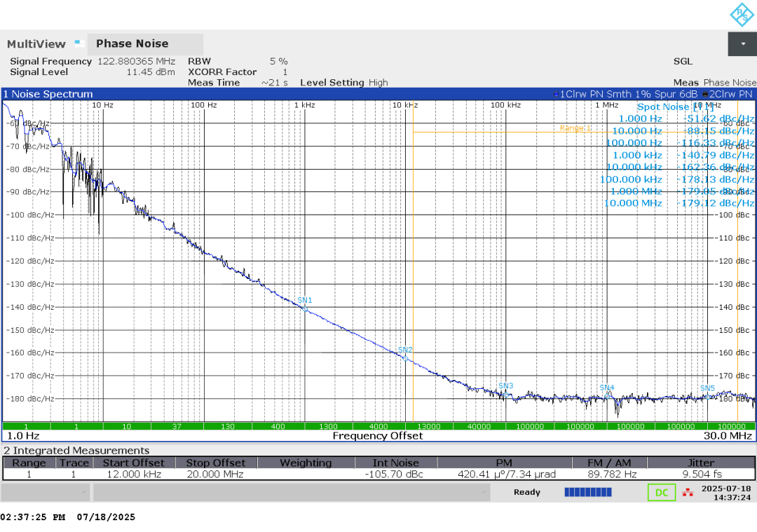Click the SN3 spot noise marker

pos(505,394)
